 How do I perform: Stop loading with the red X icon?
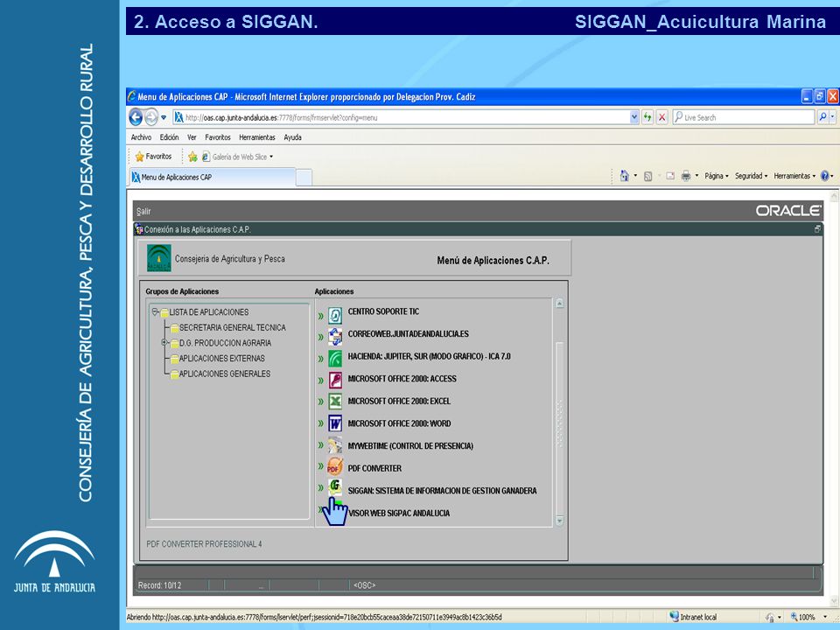point(662,116)
